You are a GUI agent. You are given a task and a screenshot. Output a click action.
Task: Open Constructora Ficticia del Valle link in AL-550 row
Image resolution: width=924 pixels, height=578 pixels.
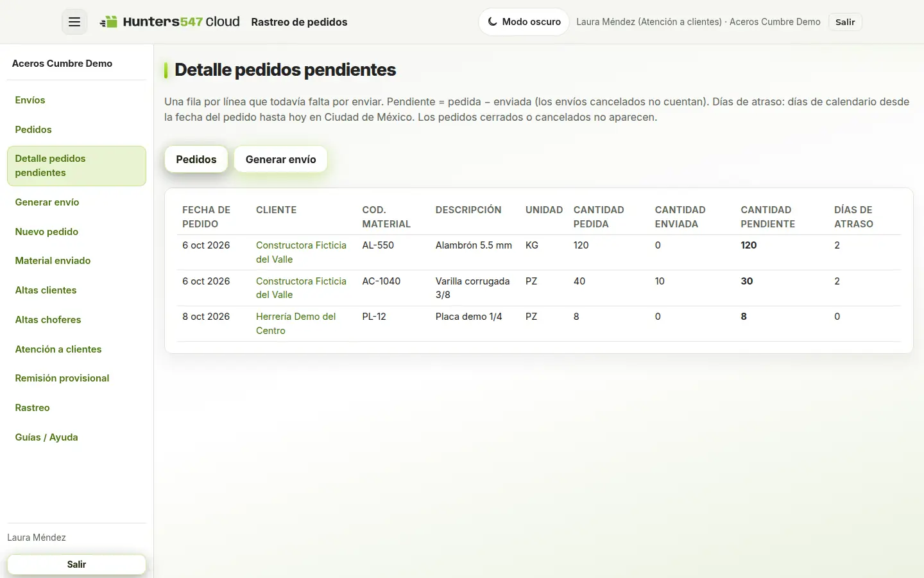(x=301, y=252)
